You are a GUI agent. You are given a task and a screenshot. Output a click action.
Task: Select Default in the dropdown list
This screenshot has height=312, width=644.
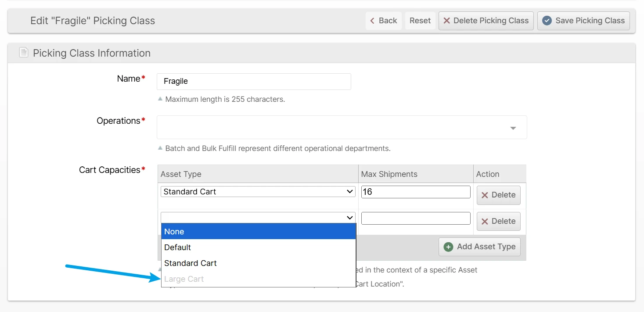(x=259, y=247)
